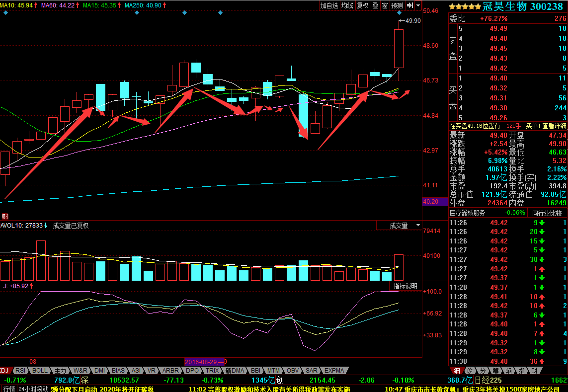Image resolution: width=568 pixels, height=392 pixels.
Task: Switch to the 诊 diagnosis tab
Action: pyautogui.click(x=470, y=370)
